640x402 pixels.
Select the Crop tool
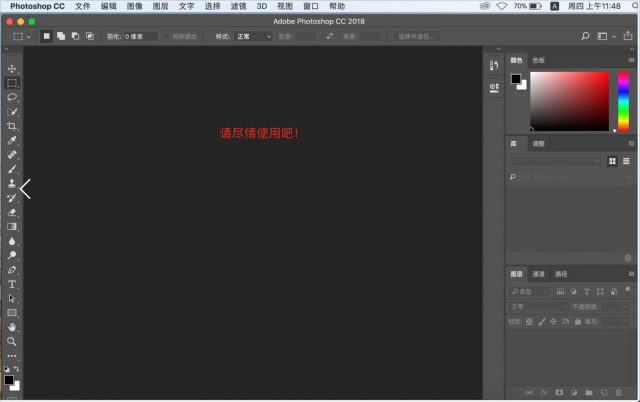pyautogui.click(x=12, y=126)
